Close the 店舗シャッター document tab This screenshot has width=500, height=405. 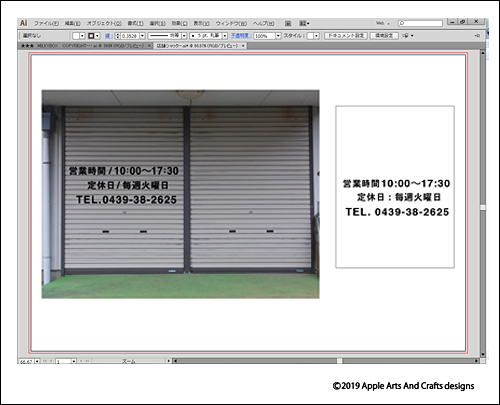coord(243,46)
